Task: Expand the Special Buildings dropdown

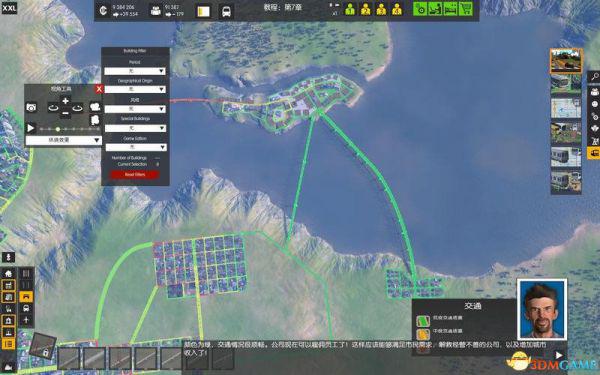Action: click(135, 128)
